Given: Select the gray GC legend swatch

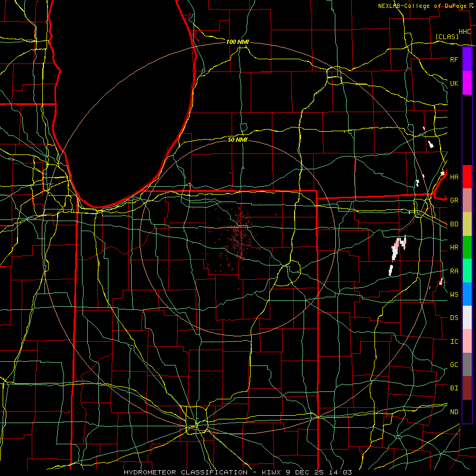Looking at the screenshot, I should [467, 364].
